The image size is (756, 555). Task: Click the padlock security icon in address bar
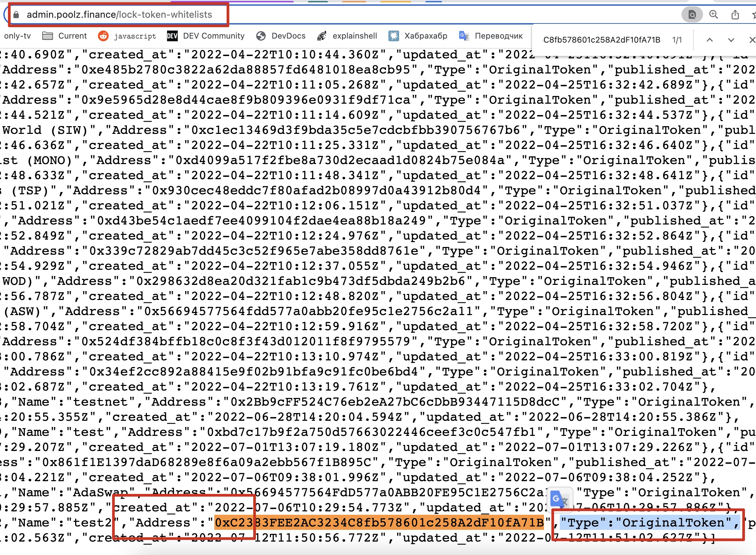15,15
